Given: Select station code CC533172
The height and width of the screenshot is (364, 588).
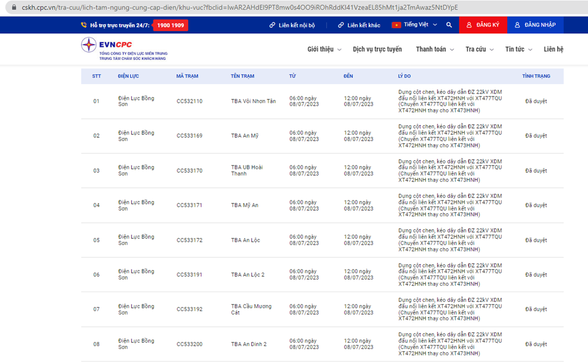Looking at the screenshot, I should (x=189, y=240).
